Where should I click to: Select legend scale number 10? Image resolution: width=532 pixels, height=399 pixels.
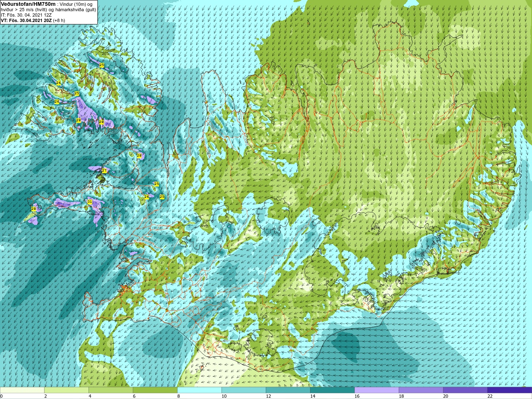pyautogui.click(x=224, y=396)
